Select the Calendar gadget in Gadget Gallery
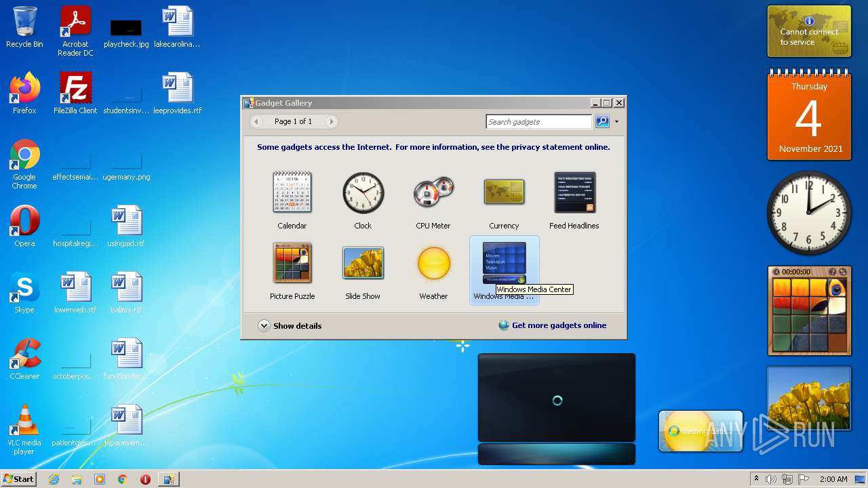This screenshot has height=488, width=868. point(292,200)
